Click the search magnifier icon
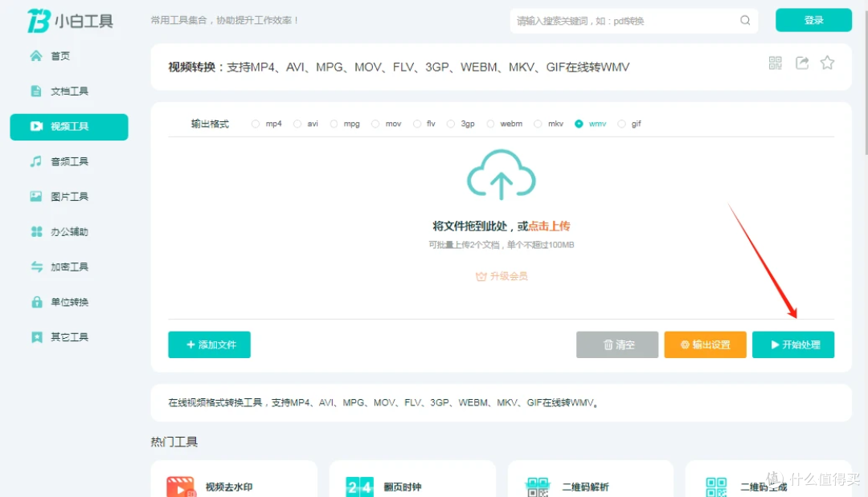The image size is (868, 497). pos(745,20)
